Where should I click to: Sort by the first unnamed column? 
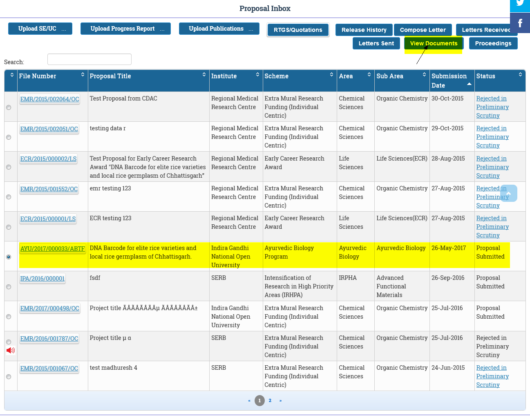point(11,80)
